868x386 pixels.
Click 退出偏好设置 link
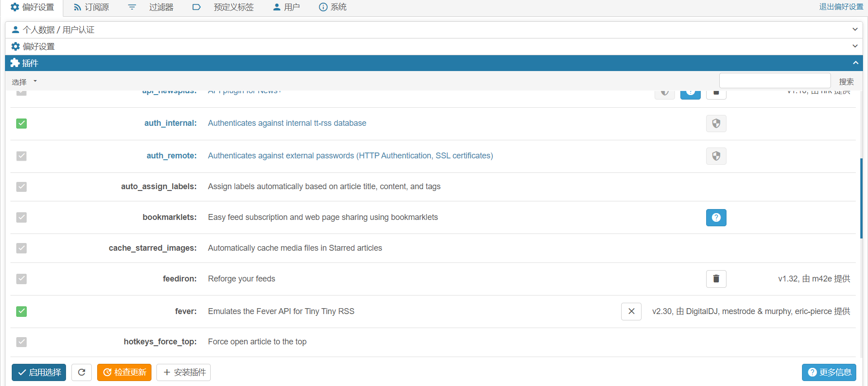tap(841, 7)
